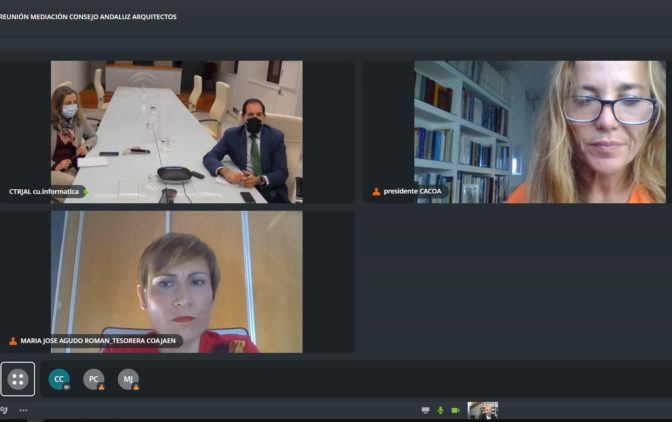
Task: Toggle the green microphone icon
Action: [440, 410]
